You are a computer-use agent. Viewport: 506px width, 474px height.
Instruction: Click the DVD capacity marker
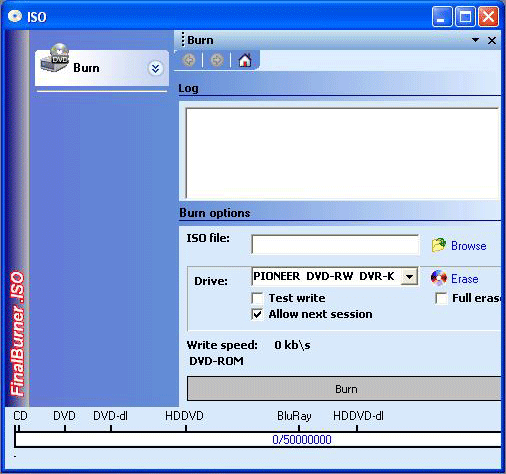click(65, 416)
